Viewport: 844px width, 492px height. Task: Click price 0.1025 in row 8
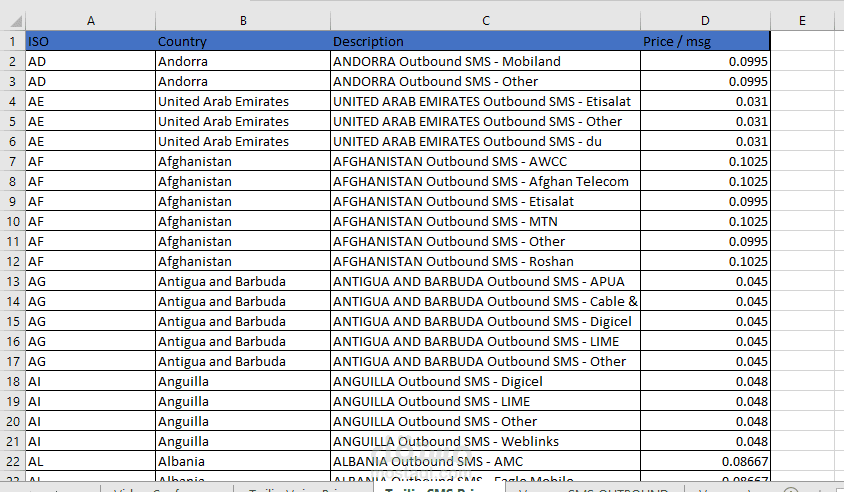click(x=705, y=181)
